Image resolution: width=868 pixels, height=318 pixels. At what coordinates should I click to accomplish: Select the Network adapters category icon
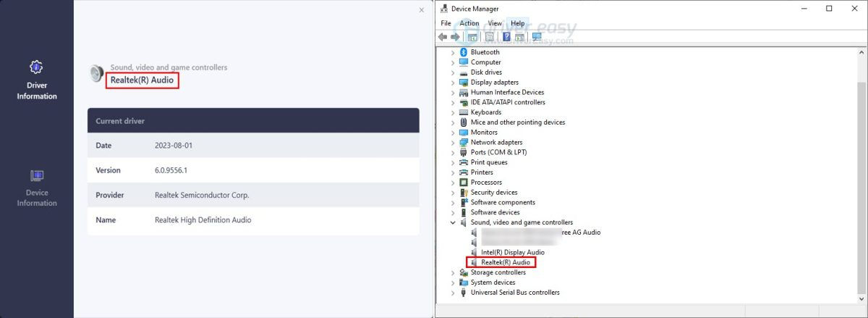(464, 143)
